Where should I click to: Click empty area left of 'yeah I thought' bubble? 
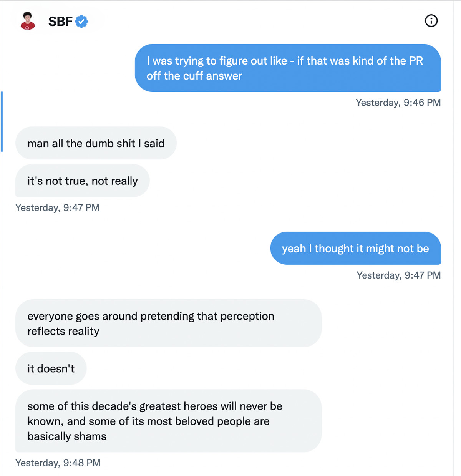(134, 249)
